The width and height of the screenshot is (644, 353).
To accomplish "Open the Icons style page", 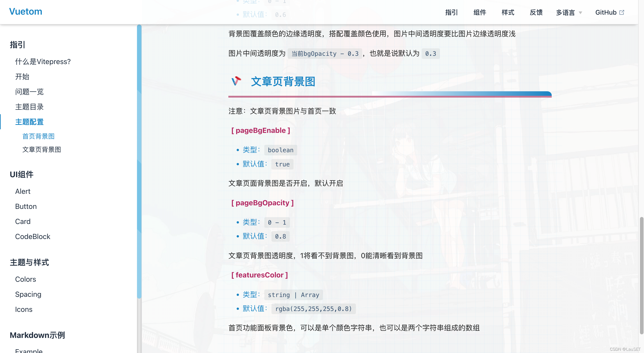I will click(x=24, y=309).
